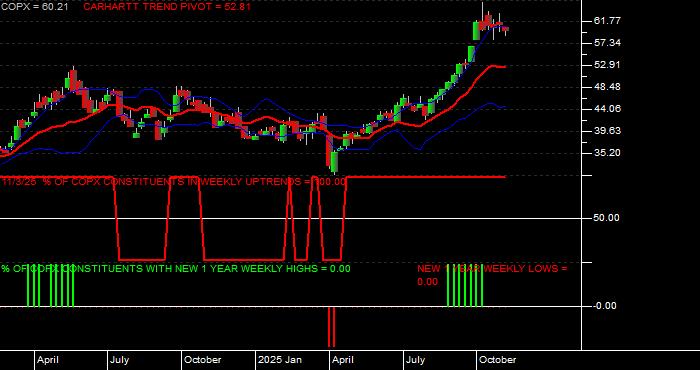This screenshot has width=700, height=370.
Task: Select the 2025 Jan time axis label
Action: [279, 360]
